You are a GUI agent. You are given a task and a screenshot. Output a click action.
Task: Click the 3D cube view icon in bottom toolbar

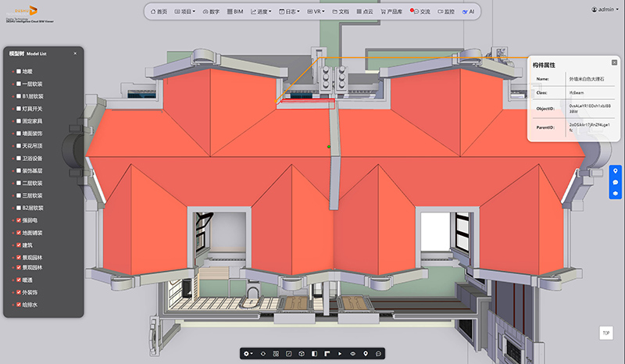tap(302, 354)
